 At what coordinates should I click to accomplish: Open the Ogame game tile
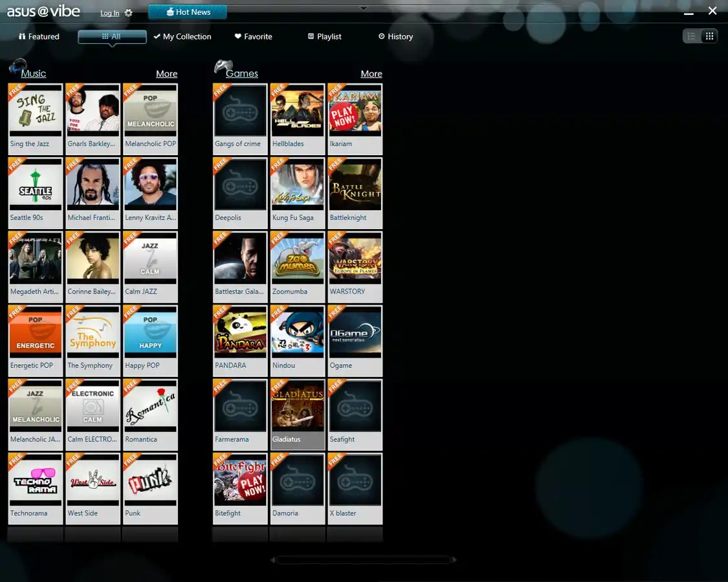point(355,340)
